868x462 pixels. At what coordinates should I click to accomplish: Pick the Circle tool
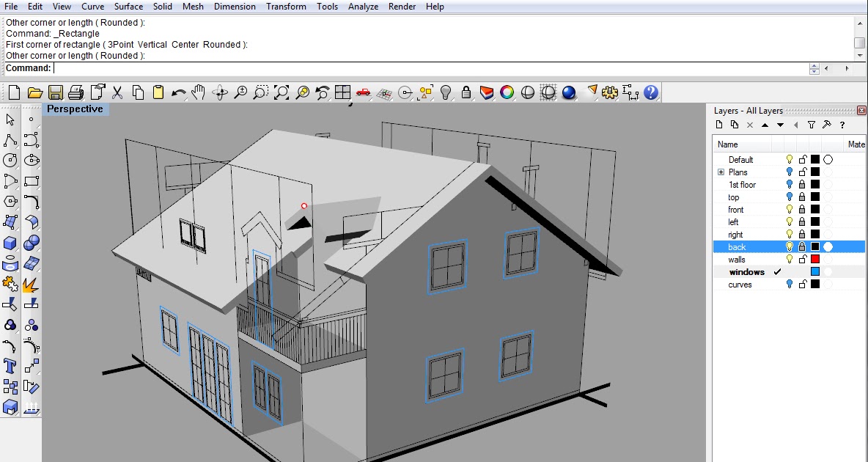[x=10, y=161]
